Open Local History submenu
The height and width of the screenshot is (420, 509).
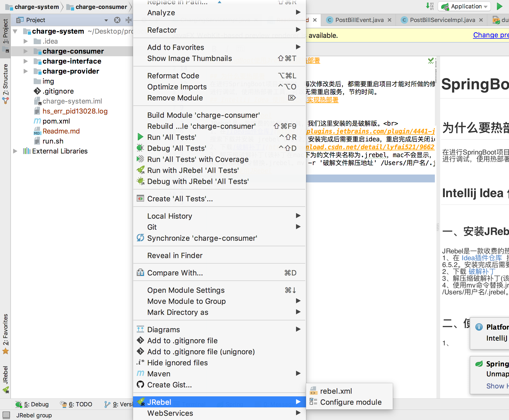click(219, 216)
